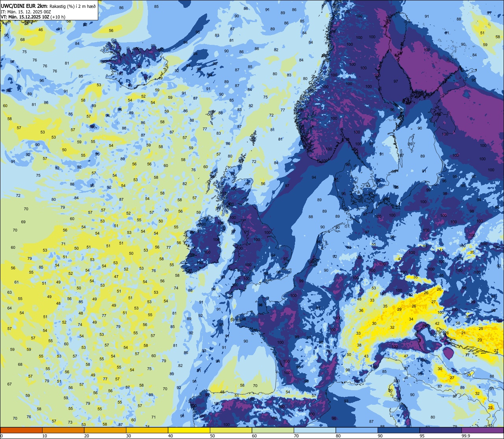Click the 'VT: Mán. 15.12.2025 10Z' valid time

click(x=24, y=17)
